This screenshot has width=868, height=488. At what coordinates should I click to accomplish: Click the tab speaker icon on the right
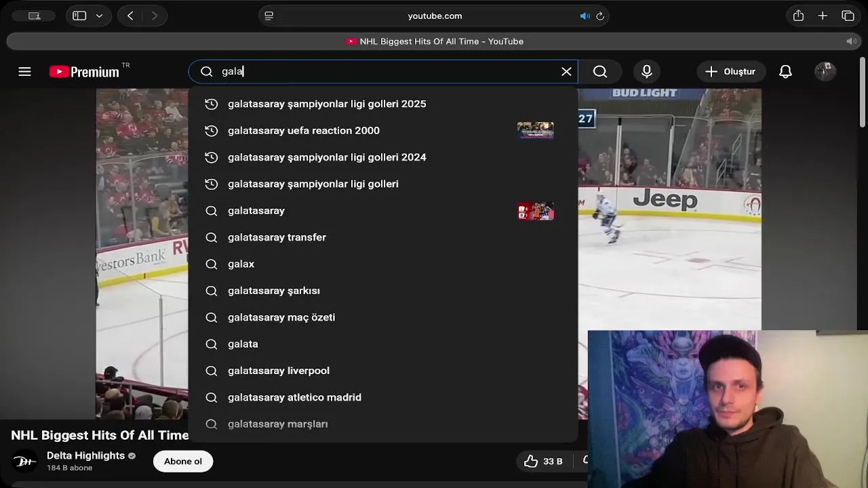coord(851,41)
